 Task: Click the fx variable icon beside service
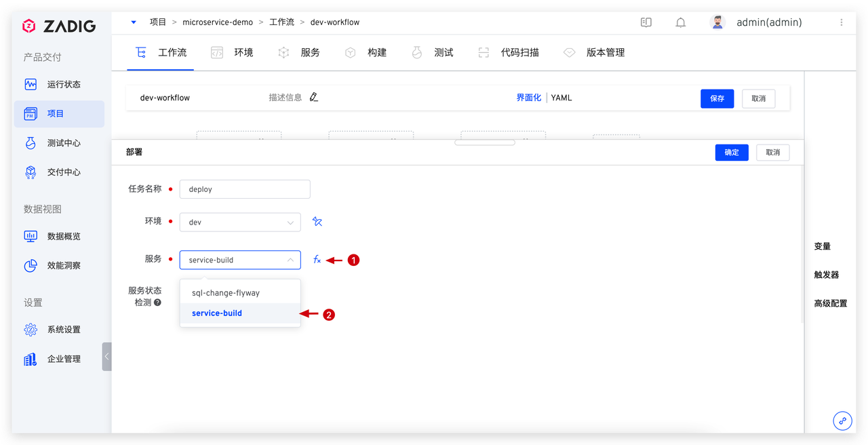point(317,260)
